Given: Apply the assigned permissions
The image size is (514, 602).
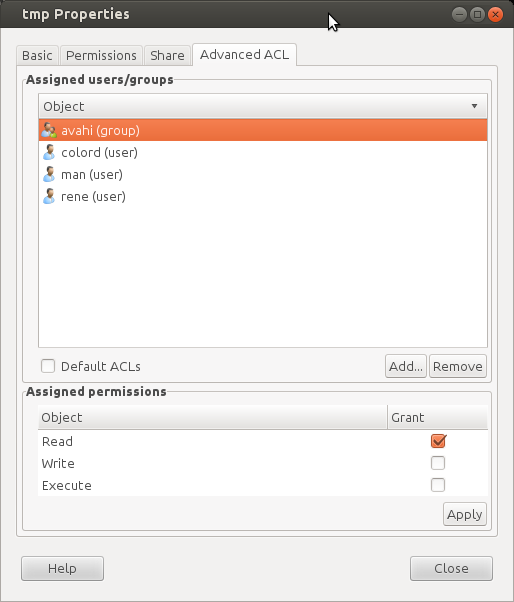Looking at the screenshot, I should (464, 514).
